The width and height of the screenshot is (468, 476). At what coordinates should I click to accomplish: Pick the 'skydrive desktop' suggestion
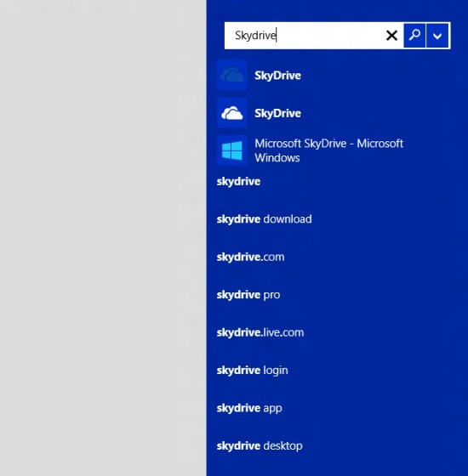point(260,446)
